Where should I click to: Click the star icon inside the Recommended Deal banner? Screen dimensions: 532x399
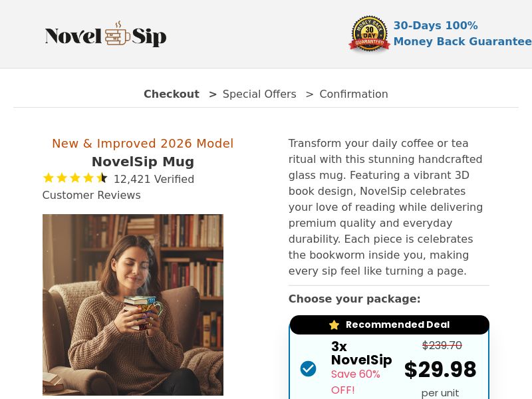(334, 325)
